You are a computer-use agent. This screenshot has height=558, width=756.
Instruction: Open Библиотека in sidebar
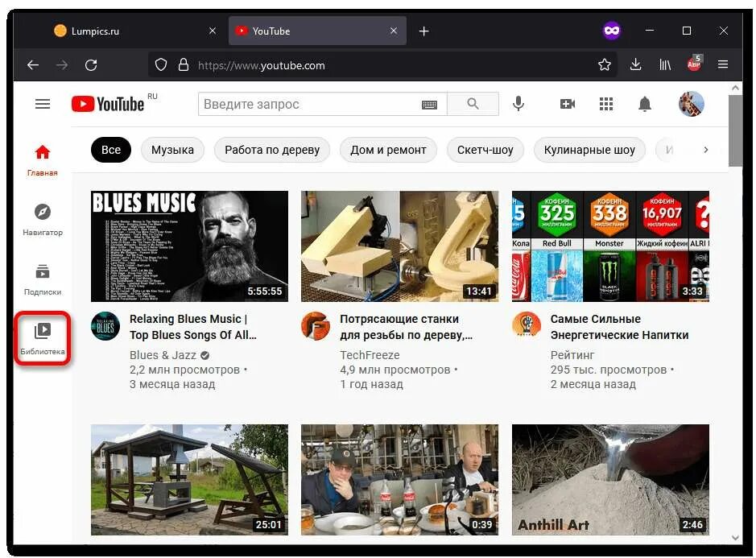coord(43,338)
